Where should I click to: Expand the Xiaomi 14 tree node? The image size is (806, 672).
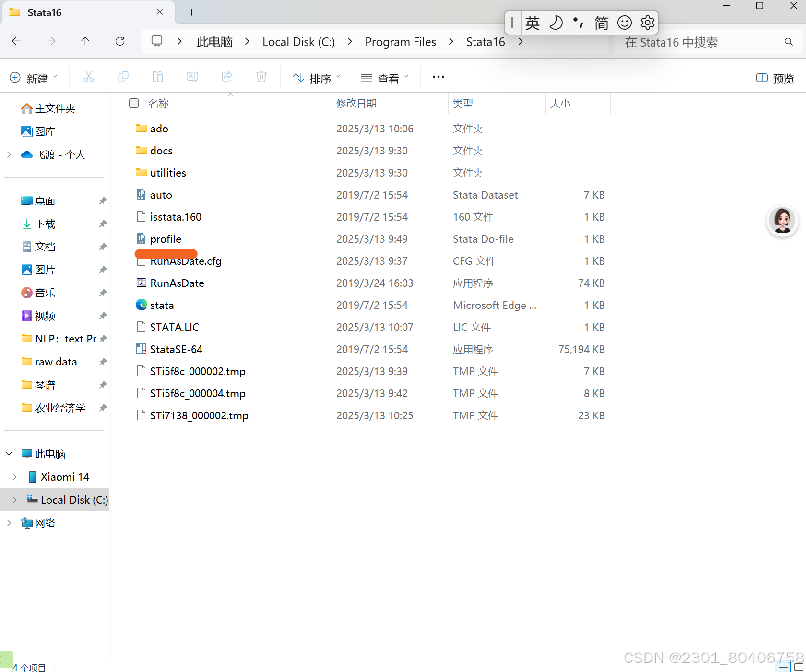[x=15, y=477]
